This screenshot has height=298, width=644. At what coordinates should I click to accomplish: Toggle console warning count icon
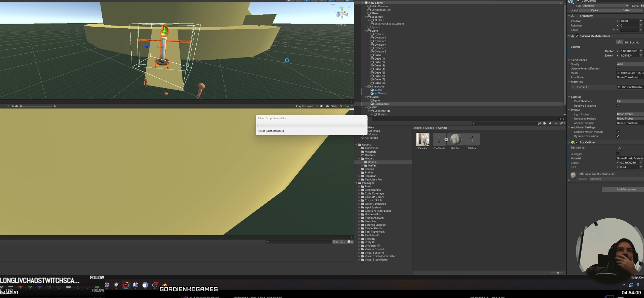[343, 242]
